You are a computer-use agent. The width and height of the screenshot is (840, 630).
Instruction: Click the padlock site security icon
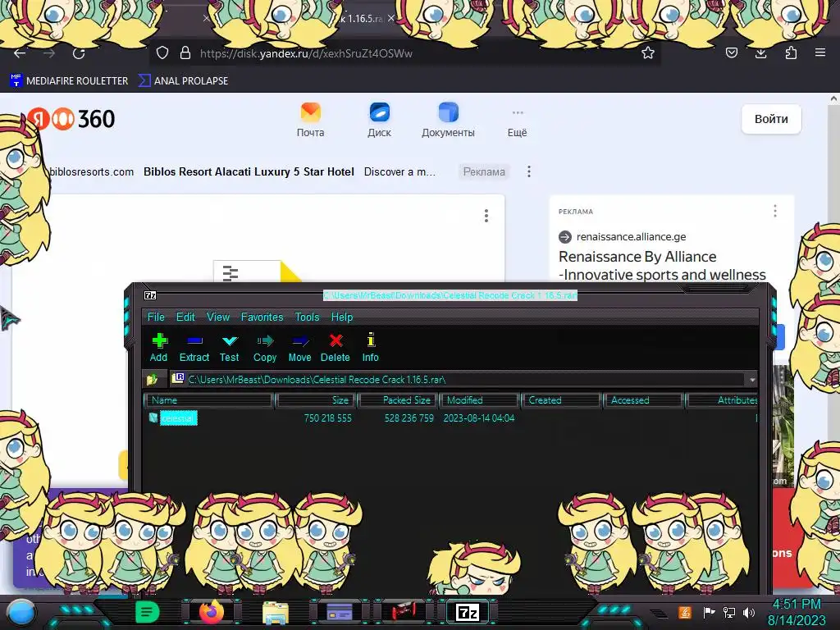pyautogui.click(x=185, y=52)
